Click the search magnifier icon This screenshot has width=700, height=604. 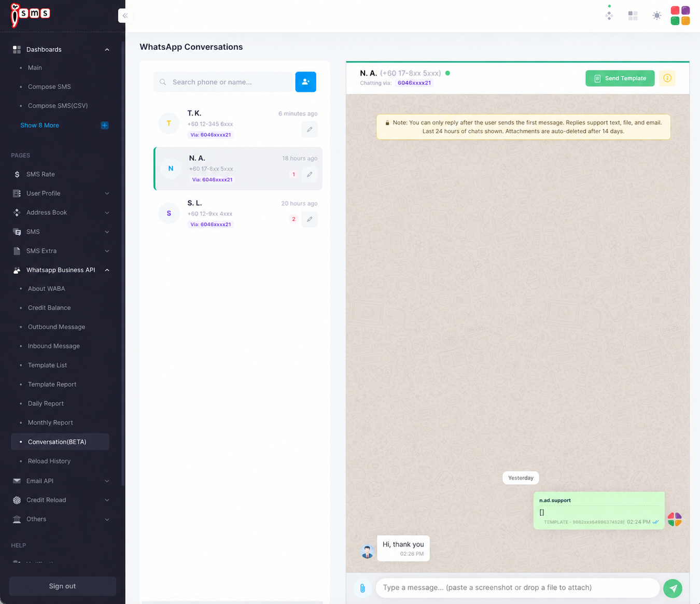point(163,82)
